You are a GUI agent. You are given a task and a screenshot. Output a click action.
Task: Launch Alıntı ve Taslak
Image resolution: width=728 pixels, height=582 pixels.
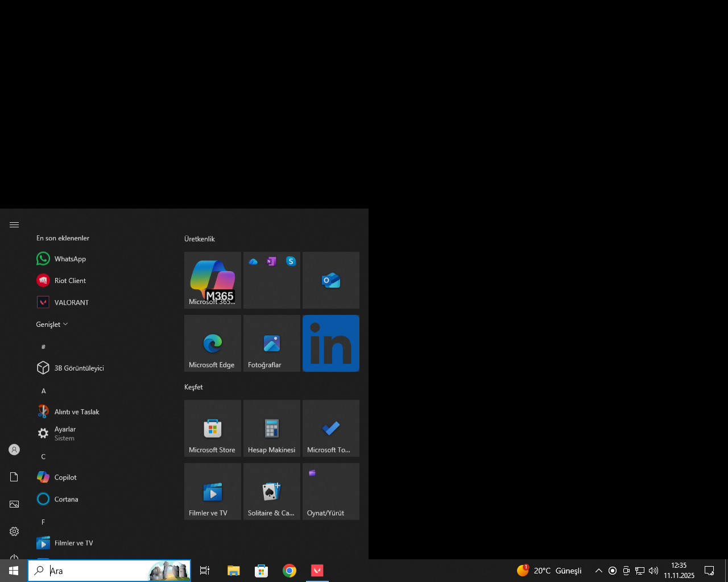102,411
